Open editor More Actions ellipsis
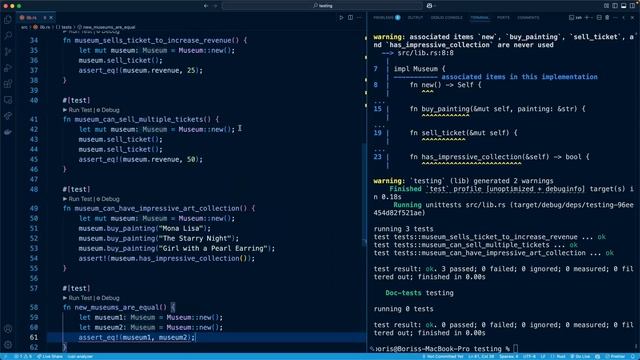640x360 pixels. pyautogui.click(x=359, y=18)
